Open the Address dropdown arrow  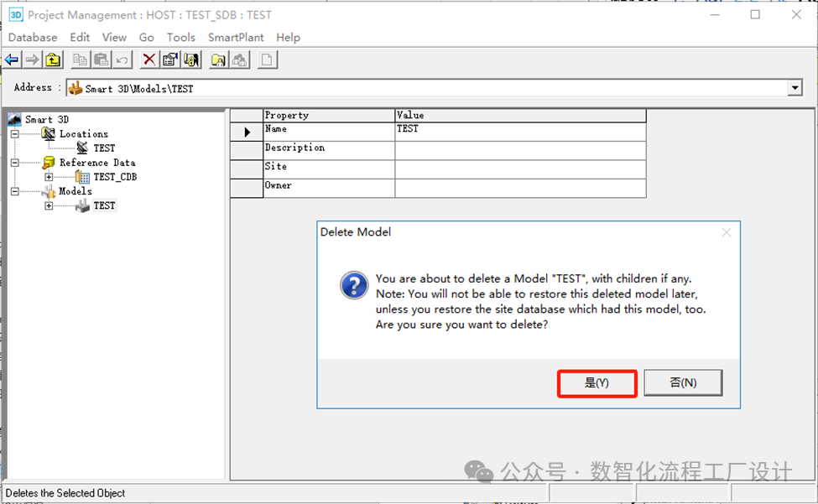tap(795, 88)
